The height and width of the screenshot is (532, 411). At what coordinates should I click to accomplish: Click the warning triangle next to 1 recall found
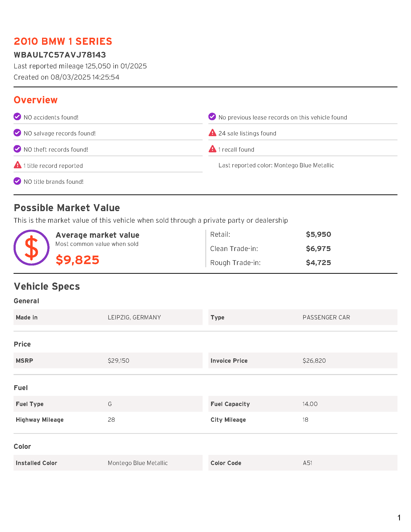pos(212,149)
